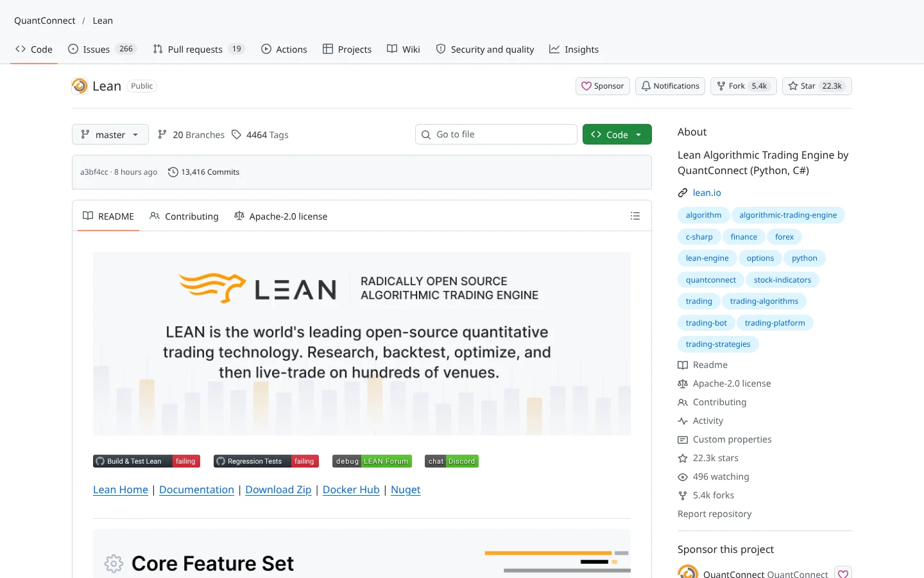924x578 pixels.
Task: Click the Lean repository avatar icon
Action: pos(80,86)
